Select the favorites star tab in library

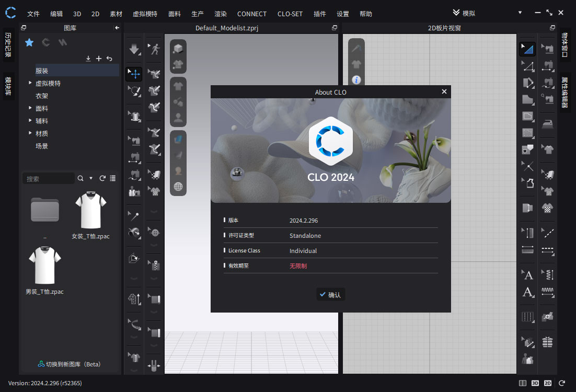point(29,43)
